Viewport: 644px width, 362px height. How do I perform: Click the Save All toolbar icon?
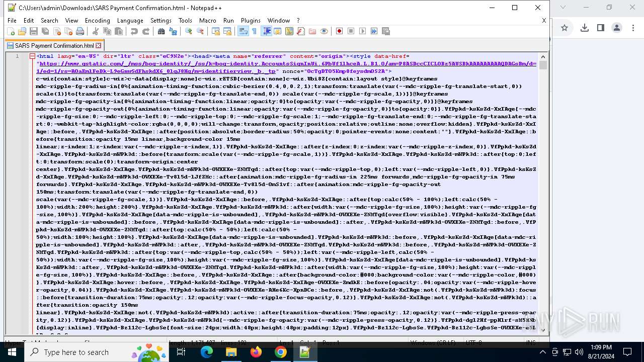45,31
